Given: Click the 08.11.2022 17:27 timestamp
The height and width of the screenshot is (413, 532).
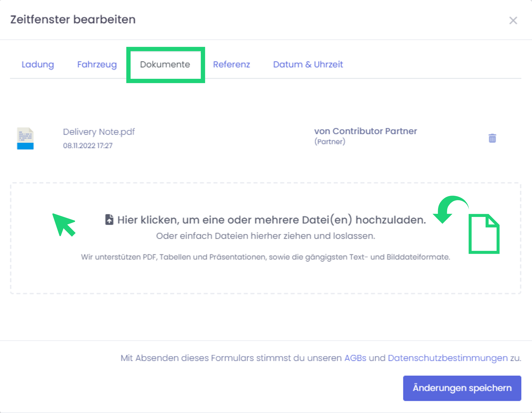Looking at the screenshot, I should [88, 146].
